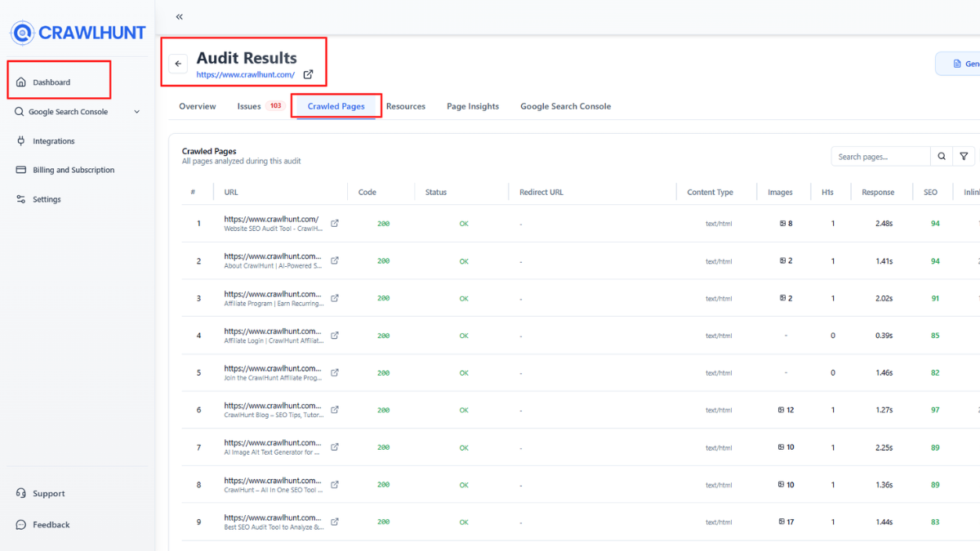
Task: Click the 103 issues badge
Action: 275,106
